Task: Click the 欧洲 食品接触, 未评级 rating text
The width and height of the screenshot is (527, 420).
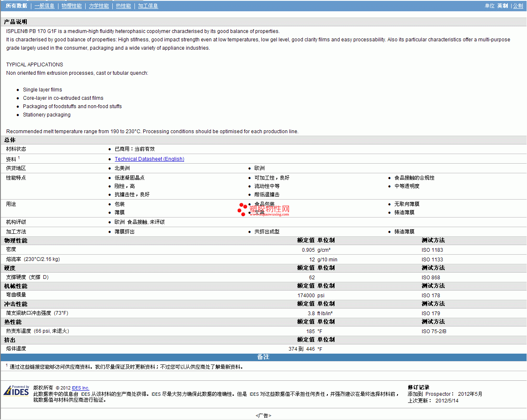Action: [139, 222]
